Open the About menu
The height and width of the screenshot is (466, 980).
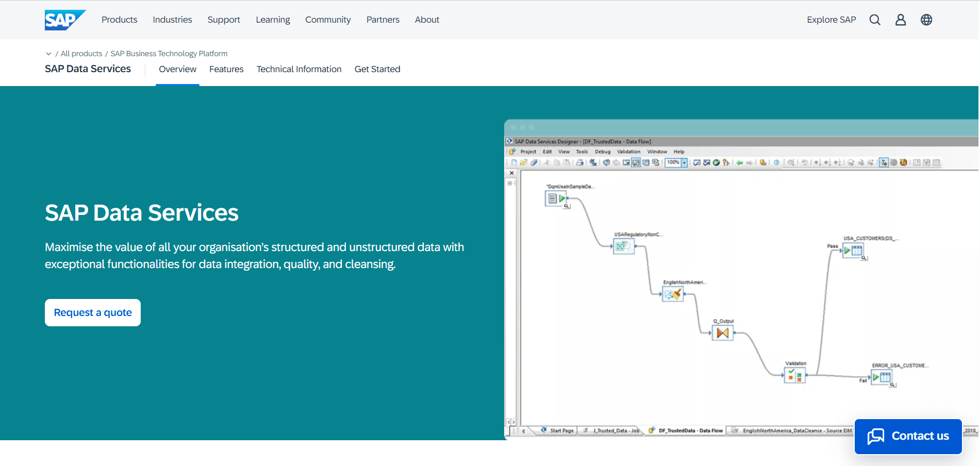point(427,20)
